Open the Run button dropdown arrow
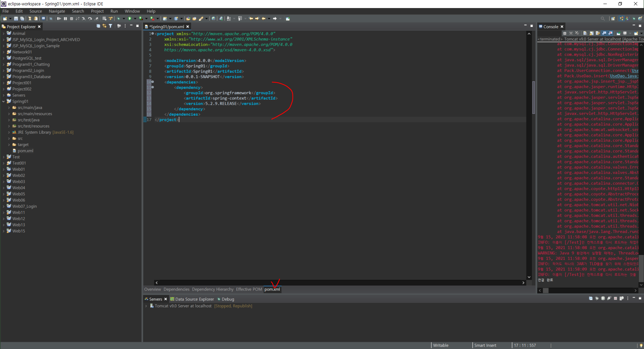Screen dimensions: 644x349 pyautogui.click(x=135, y=18)
